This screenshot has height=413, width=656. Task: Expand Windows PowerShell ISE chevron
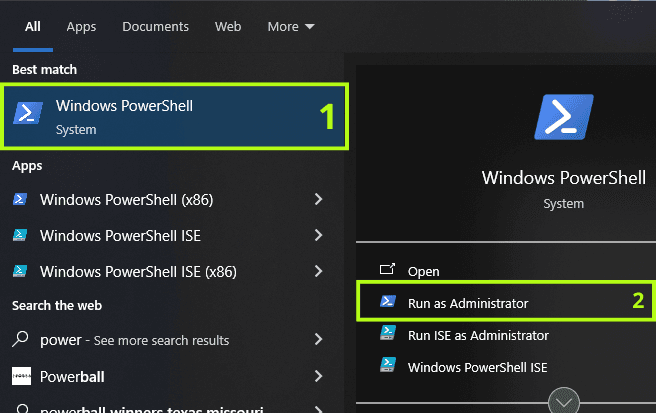click(x=318, y=235)
